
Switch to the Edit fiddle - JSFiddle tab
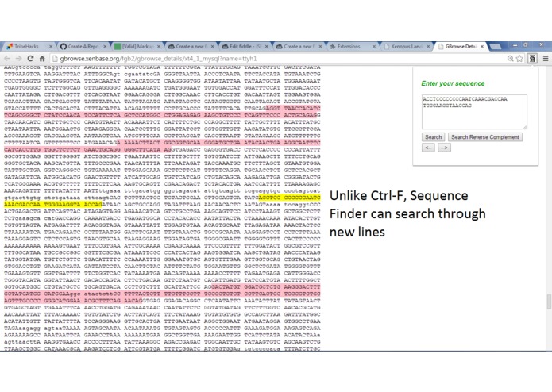click(x=245, y=46)
